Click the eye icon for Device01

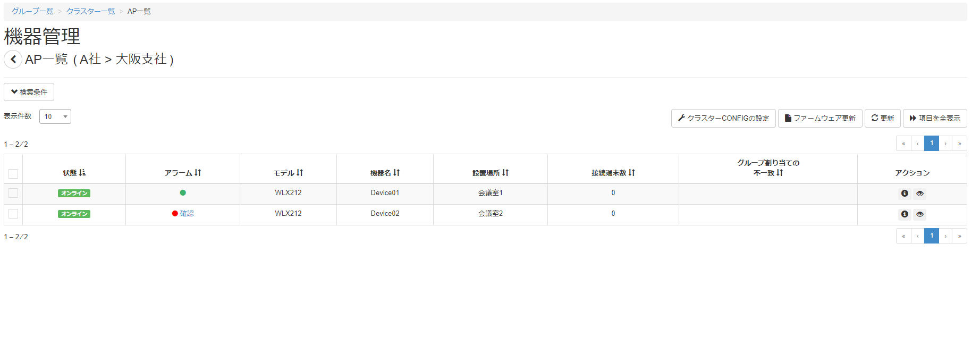(x=920, y=194)
